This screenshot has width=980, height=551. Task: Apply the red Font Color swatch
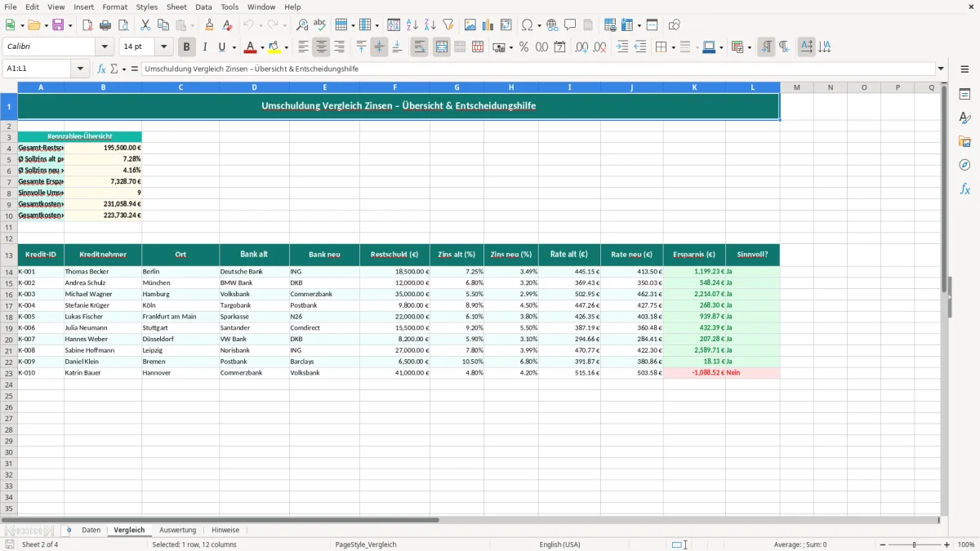[250, 47]
